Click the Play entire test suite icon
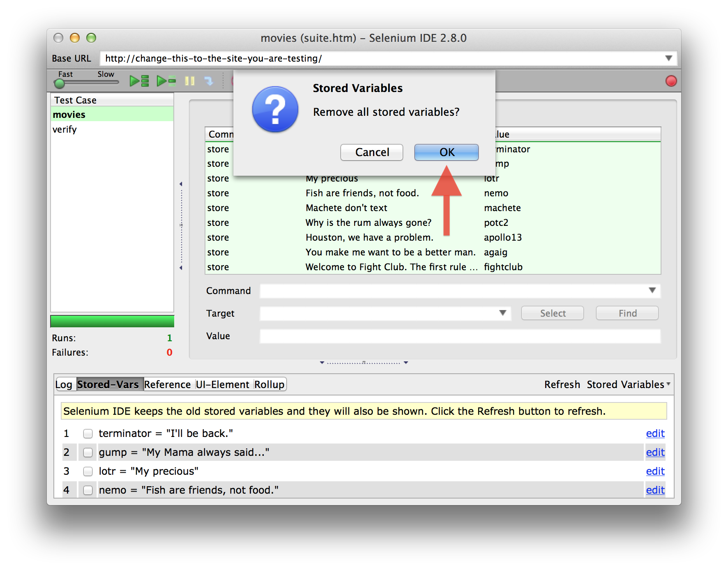The image size is (728, 570). [139, 81]
